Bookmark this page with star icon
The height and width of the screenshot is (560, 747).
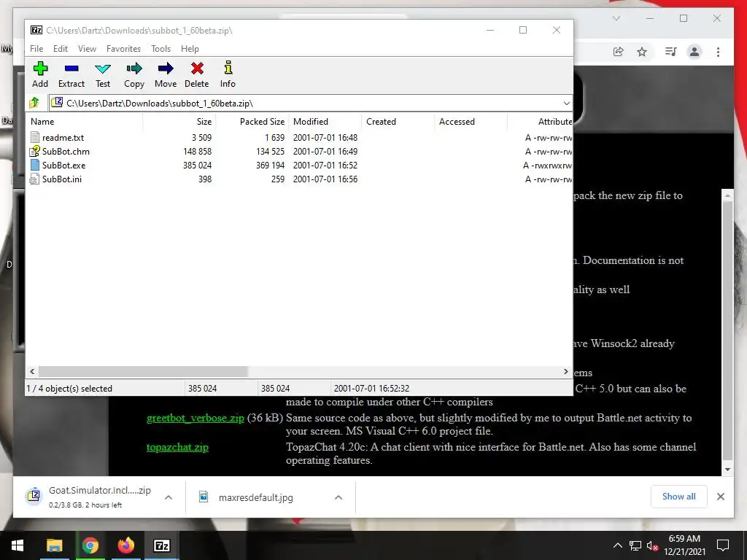pyautogui.click(x=642, y=52)
